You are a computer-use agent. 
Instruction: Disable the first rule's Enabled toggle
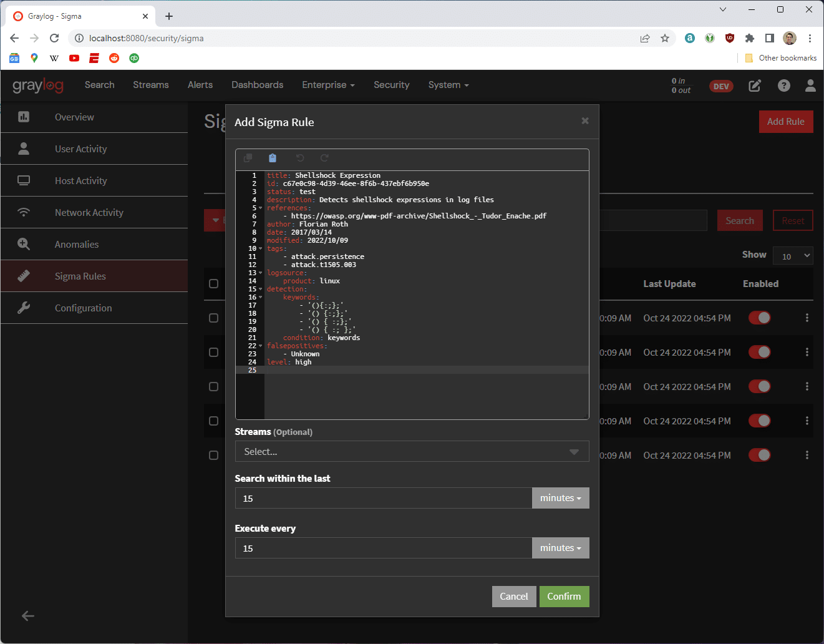759,318
